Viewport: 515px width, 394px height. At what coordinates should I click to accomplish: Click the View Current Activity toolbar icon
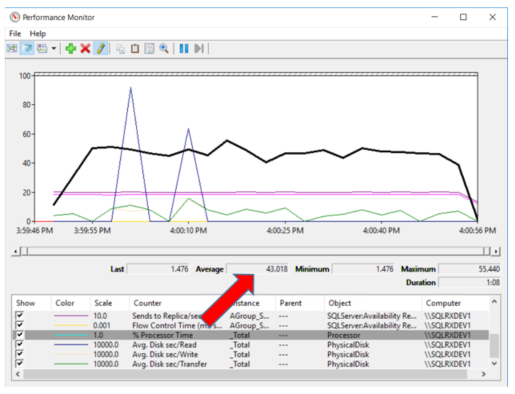pos(12,49)
